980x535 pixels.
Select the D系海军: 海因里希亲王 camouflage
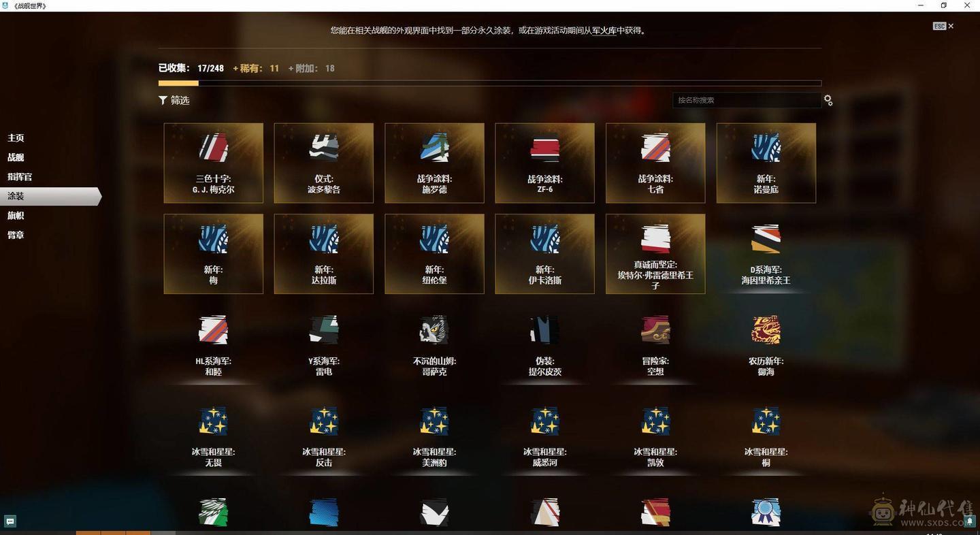(766, 254)
